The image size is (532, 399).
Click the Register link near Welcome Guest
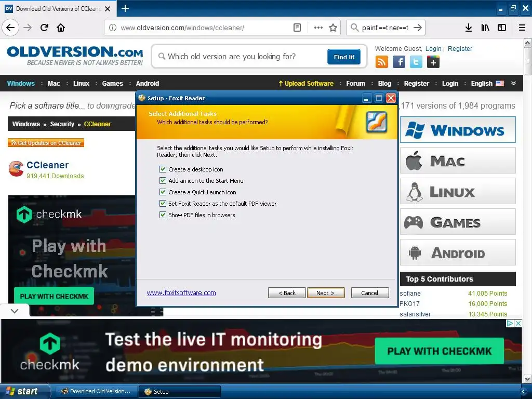pyautogui.click(x=460, y=48)
